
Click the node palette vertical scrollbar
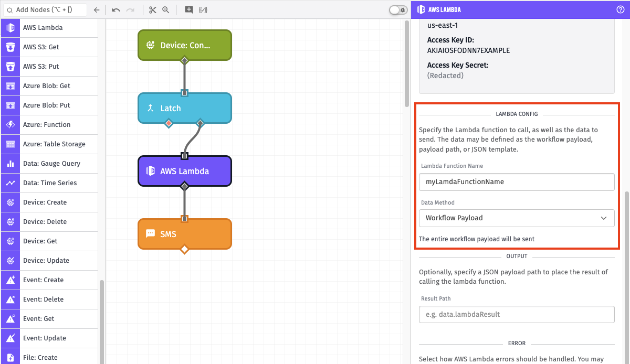click(101, 322)
